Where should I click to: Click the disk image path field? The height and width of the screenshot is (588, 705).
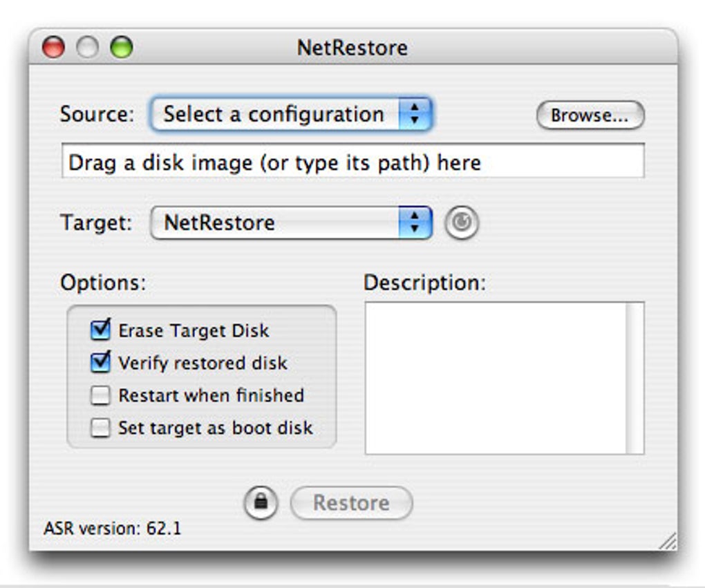[x=352, y=163]
